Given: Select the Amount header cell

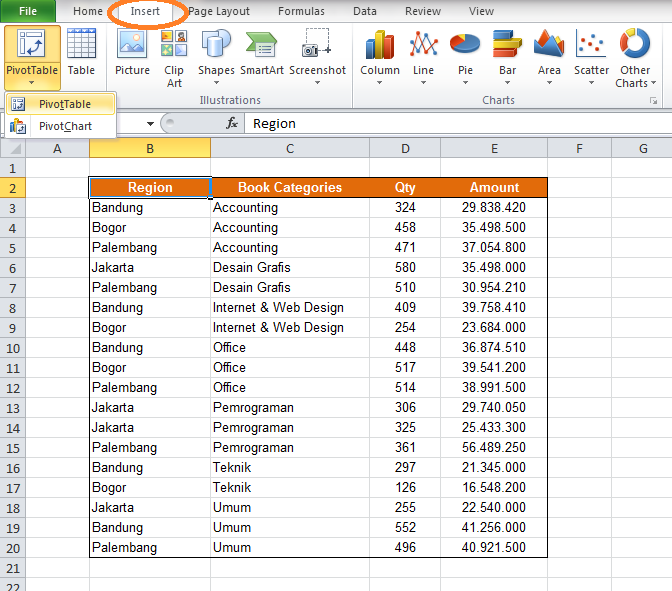Looking at the screenshot, I should pyautogui.click(x=494, y=187).
